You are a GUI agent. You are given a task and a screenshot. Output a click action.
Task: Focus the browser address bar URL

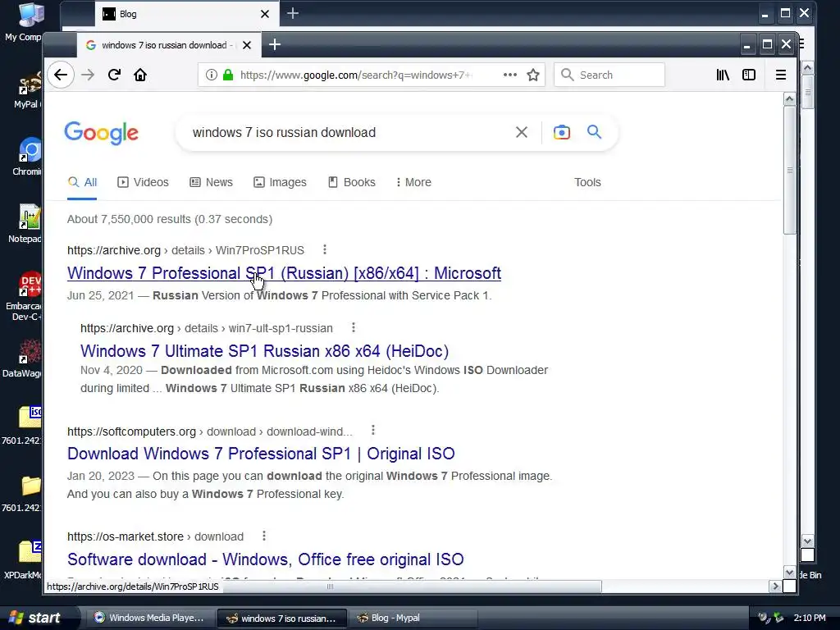coord(356,75)
